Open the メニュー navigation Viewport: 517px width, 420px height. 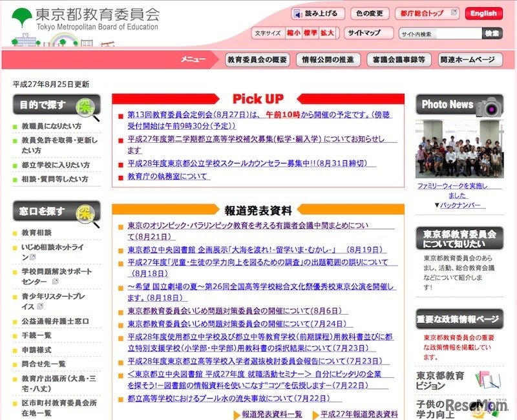tap(194, 58)
